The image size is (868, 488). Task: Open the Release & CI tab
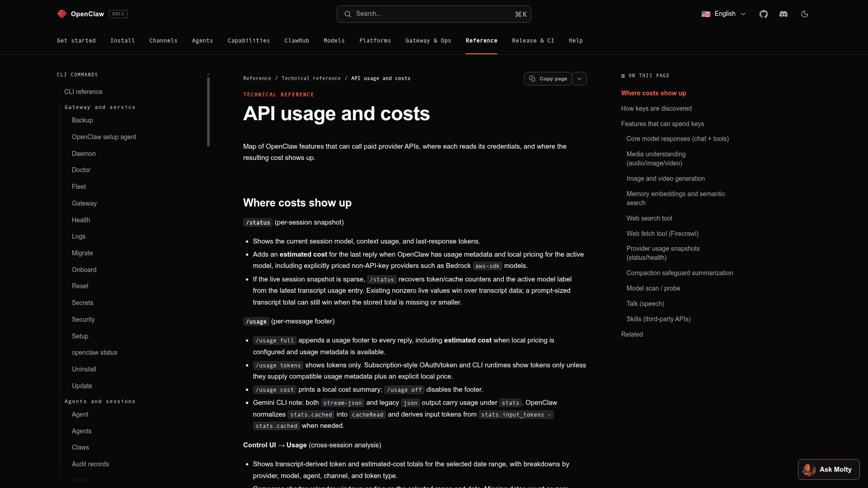533,41
